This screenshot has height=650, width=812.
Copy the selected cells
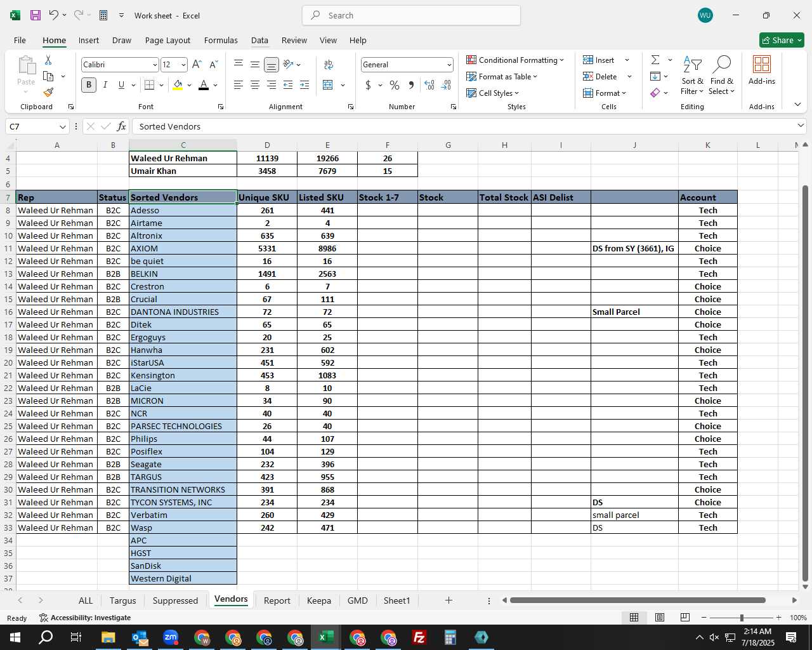pos(48,76)
